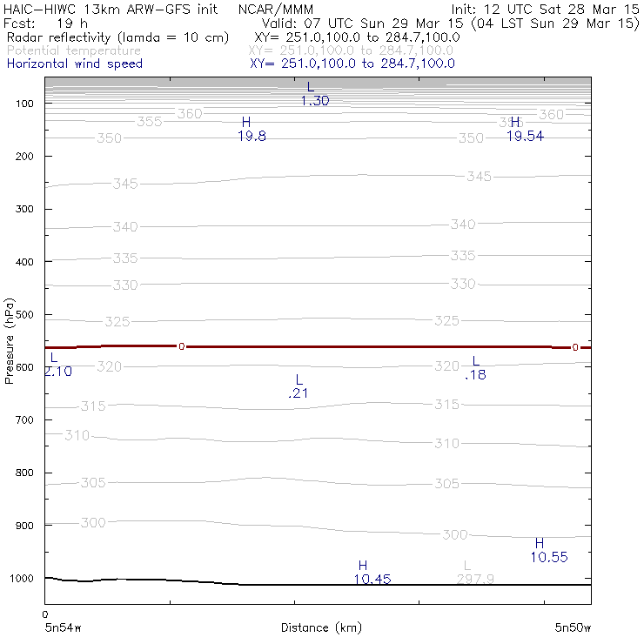Click the "900" pressure axis tick label
The width and height of the screenshot is (644, 644).
(24, 526)
